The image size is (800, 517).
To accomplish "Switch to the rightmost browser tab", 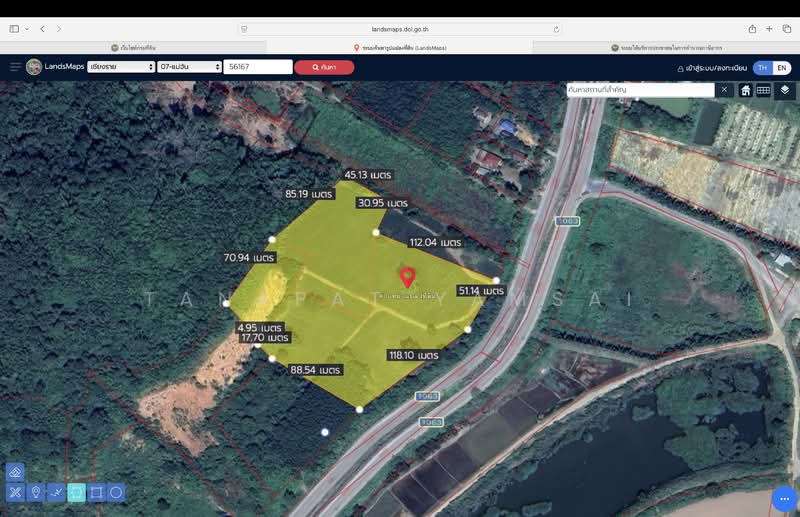I will pyautogui.click(x=665, y=47).
